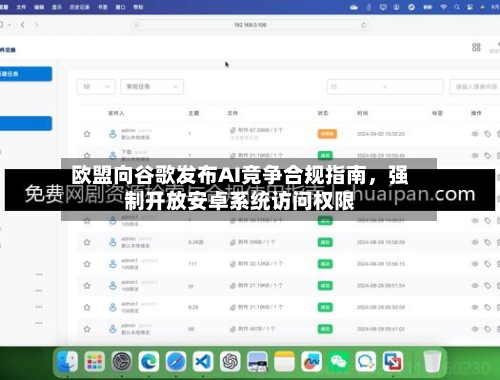The width and height of the screenshot is (500, 380).
Task: Open the 书签 menu
Action: 103,7
